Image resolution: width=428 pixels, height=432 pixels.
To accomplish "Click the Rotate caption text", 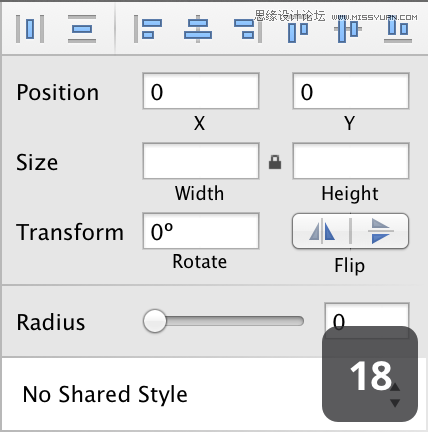I will (199, 262).
